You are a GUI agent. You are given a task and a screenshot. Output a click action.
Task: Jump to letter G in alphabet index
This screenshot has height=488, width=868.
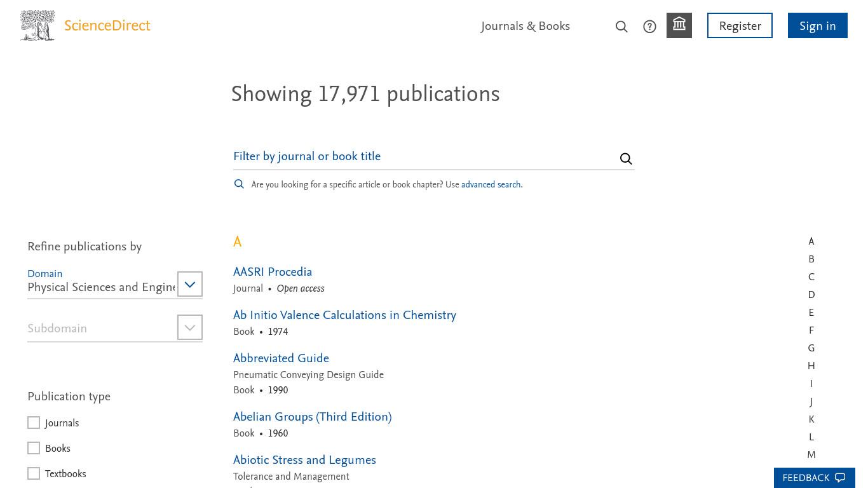pos(811,348)
